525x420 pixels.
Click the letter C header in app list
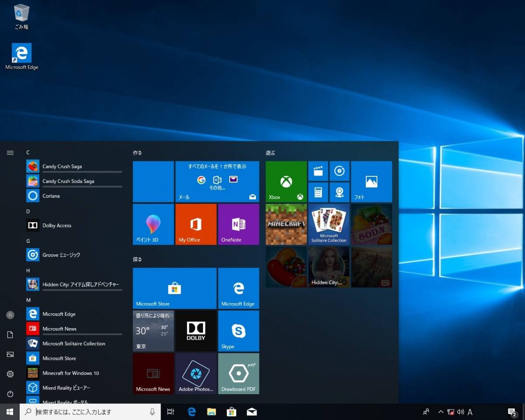pos(28,152)
